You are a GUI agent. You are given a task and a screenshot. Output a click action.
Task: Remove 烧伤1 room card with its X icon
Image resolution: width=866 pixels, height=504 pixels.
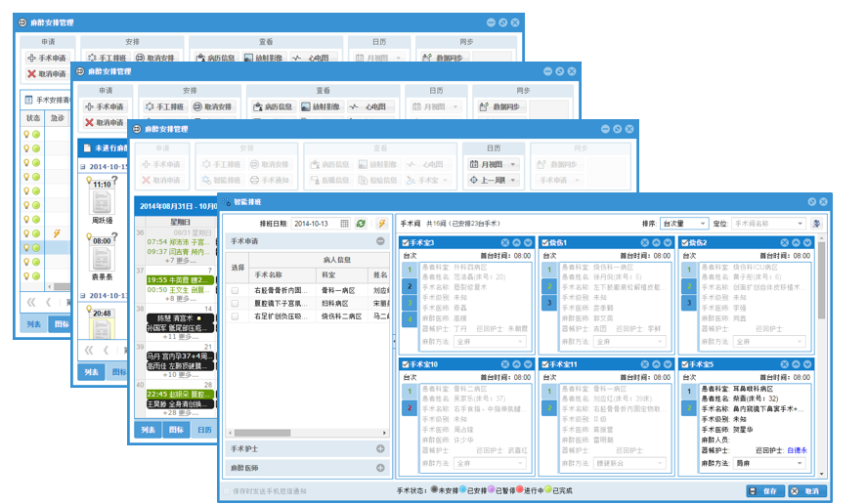pyautogui.click(x=644, y=243)
